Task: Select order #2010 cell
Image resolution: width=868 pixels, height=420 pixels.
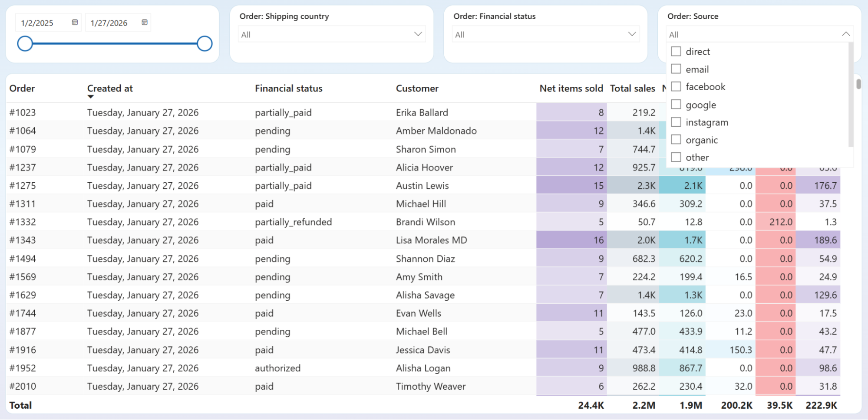Action: [23, 387]
